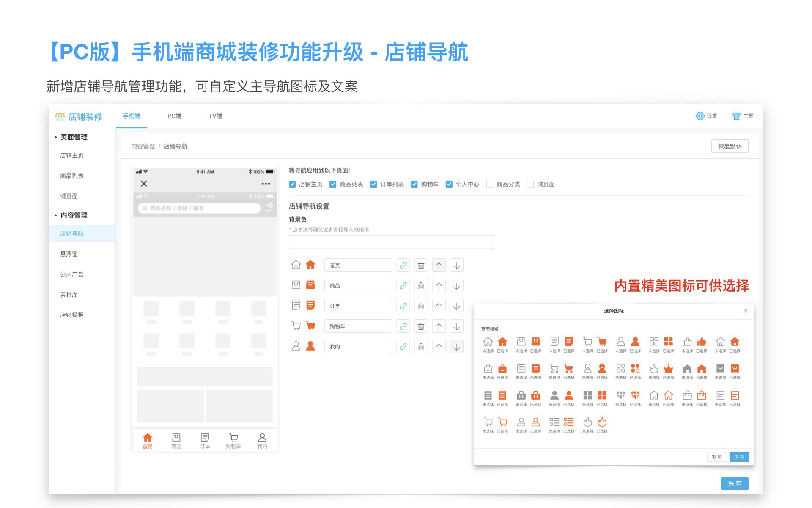812x508 pixels.
Task: Switch to TV端 tab
Action: point(215,116)
